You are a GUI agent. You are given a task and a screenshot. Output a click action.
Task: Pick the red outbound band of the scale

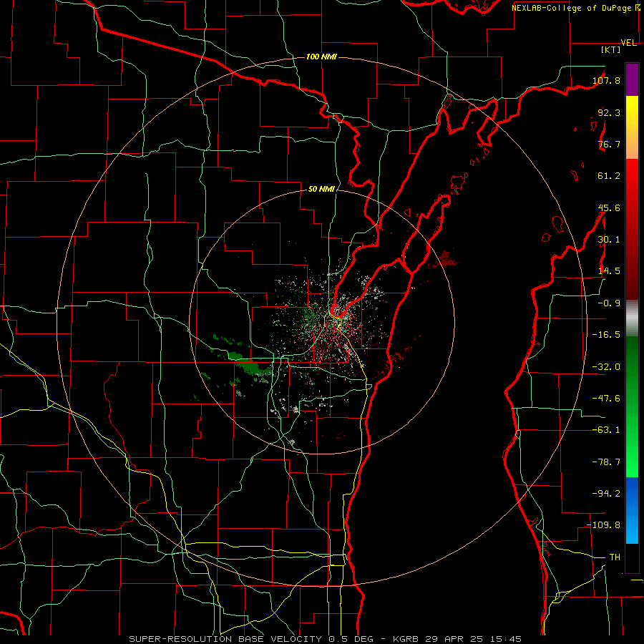click(632, 229)
